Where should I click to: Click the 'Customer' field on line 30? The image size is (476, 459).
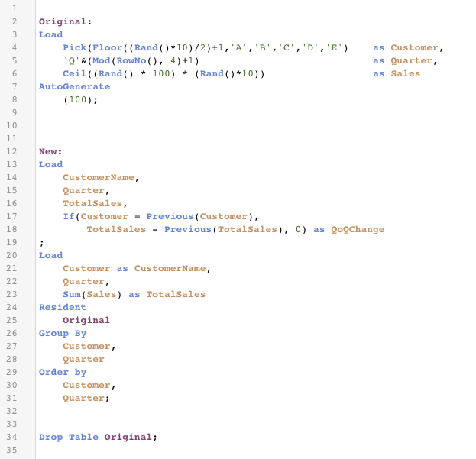(x=86, y=385)
